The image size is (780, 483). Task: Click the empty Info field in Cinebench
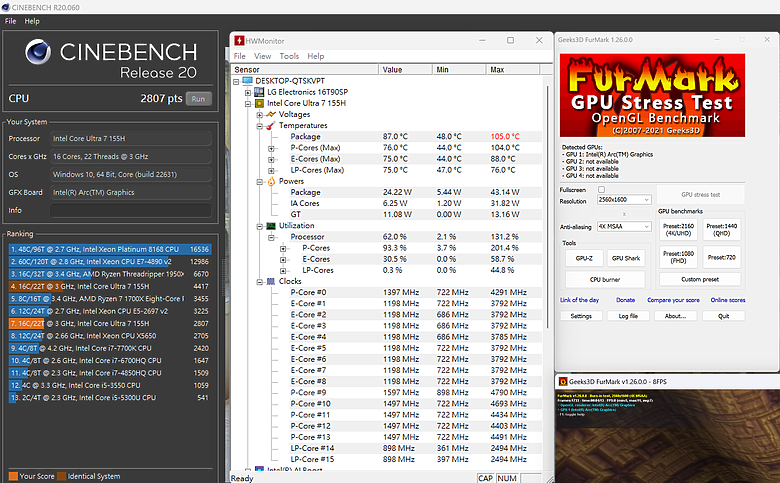pos(130,210)
